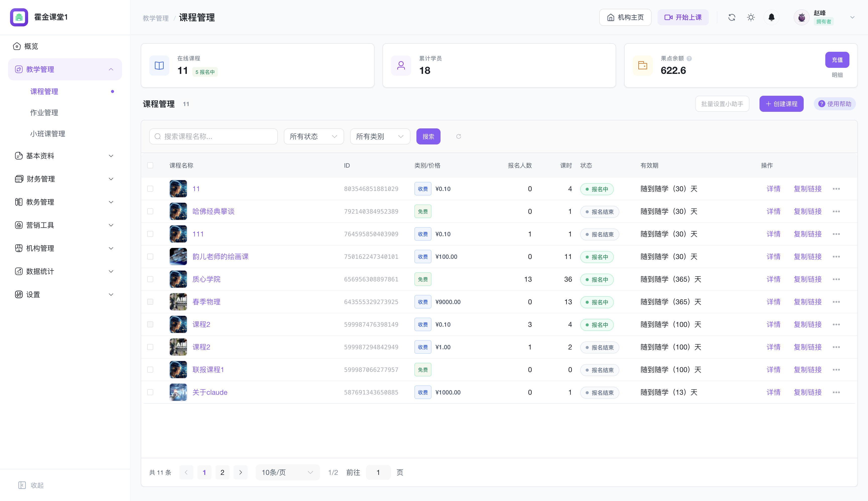Open the 10条/页 page size dropdown
868x501 pixels.
tap(288, 472)
